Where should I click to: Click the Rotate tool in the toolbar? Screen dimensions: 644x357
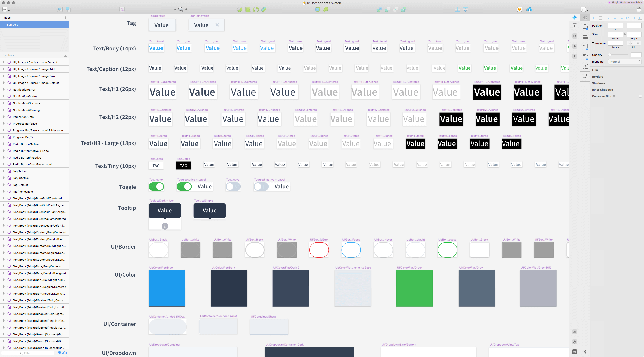[256, 9]
